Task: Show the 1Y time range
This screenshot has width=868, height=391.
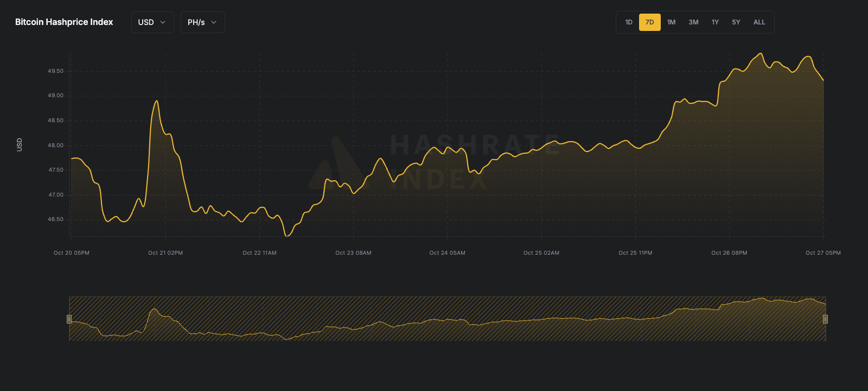Action: (715, 22)
